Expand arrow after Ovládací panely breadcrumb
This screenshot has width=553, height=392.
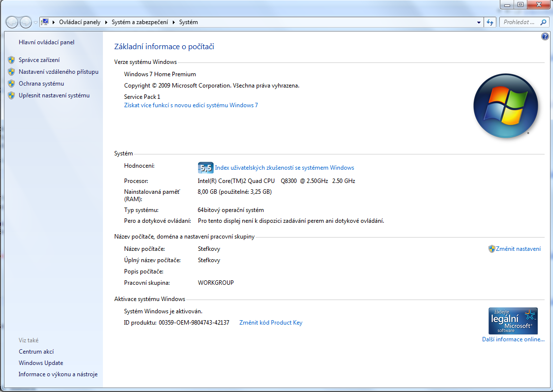point(106,22)
